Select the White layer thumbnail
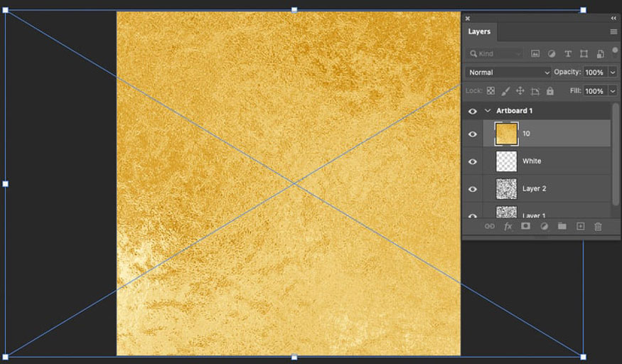The width and height of the screenshot is (622, 364). (x=507, y=161)
